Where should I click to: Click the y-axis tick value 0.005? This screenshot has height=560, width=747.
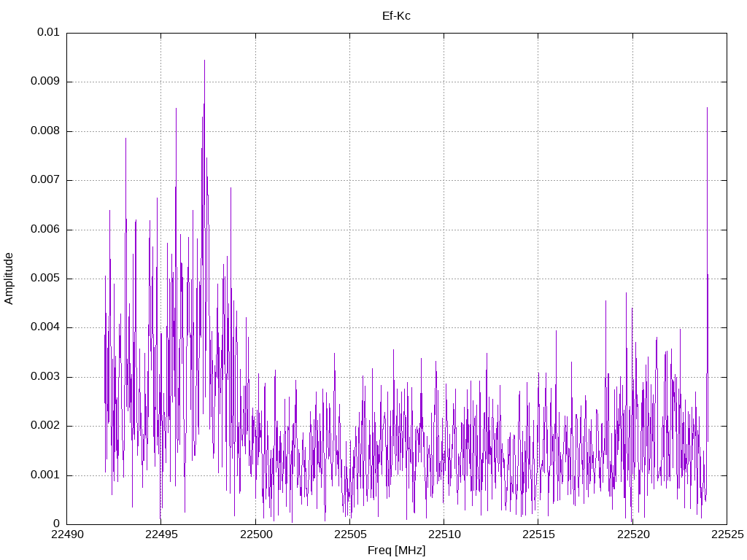coord(45,279)
